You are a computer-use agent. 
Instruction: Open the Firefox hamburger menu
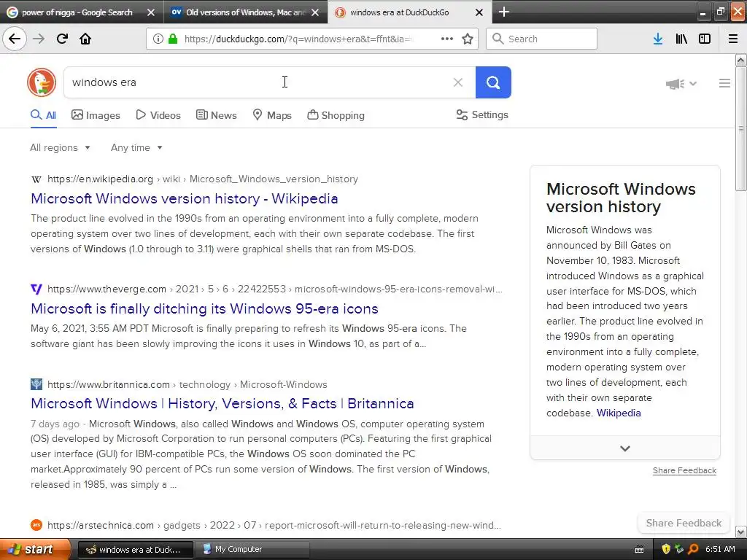pyautogui.click(x=733, y=39)
